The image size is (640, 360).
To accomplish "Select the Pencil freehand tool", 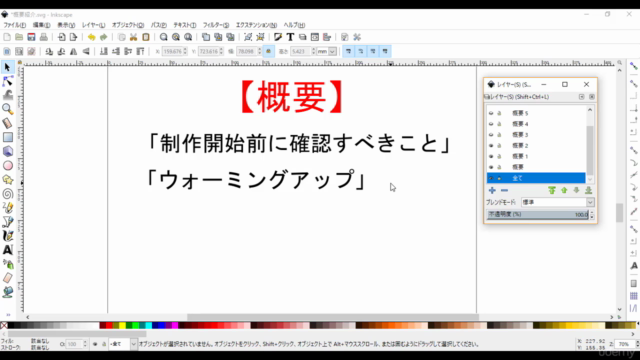I will (x=7, y=208).
